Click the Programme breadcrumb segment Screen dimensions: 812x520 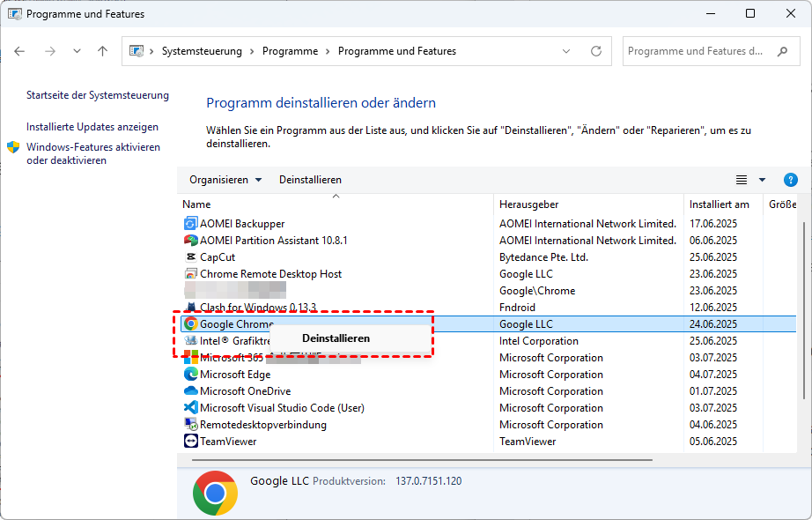290,51
